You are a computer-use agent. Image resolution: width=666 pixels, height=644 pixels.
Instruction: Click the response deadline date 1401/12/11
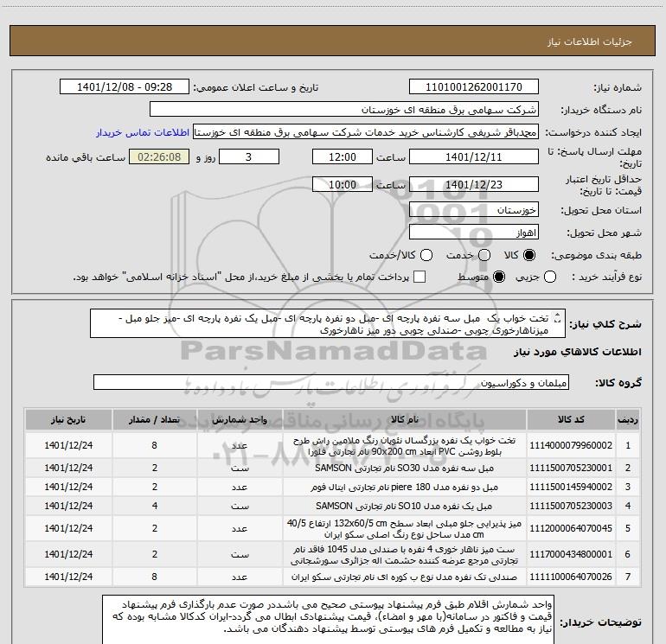tap(474, 156)
